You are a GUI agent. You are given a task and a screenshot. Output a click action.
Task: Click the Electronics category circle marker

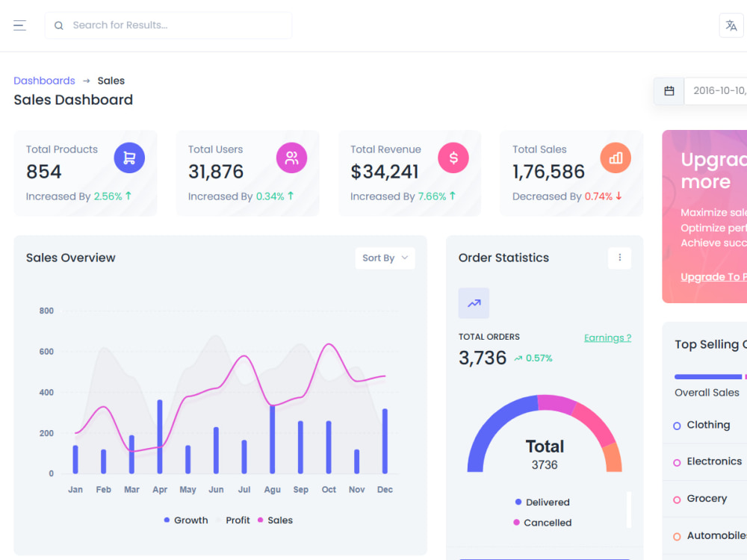coord(677,462)
